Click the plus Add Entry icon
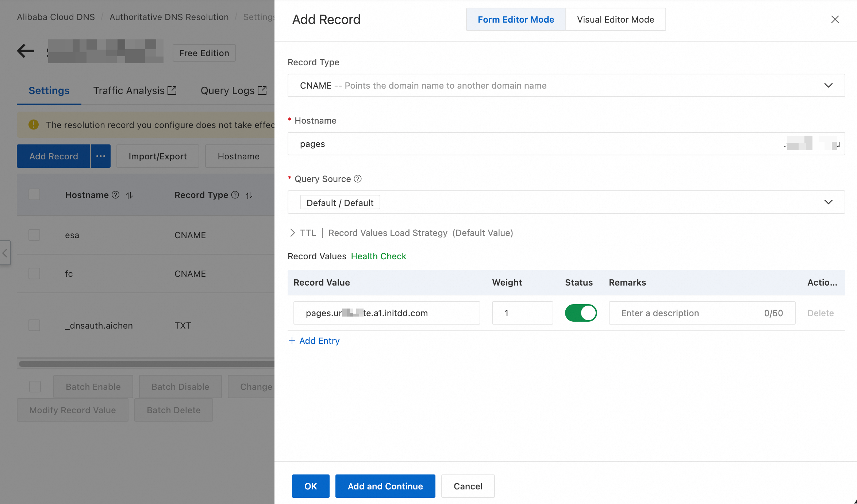This screenshot has width=857, height=504. coord(292,341)
